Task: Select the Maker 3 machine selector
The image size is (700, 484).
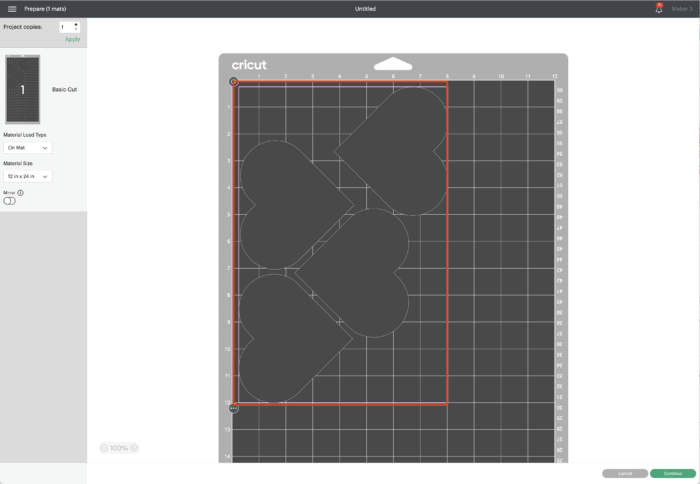Action: pos(682,9)
